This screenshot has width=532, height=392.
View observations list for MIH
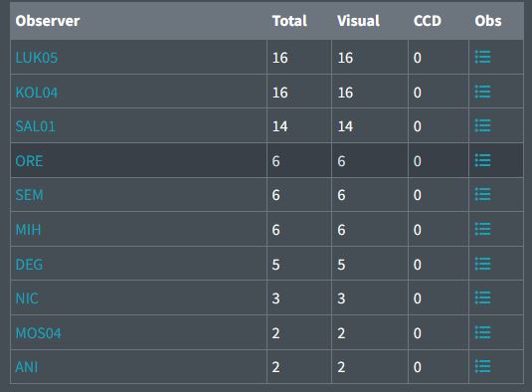482,229
